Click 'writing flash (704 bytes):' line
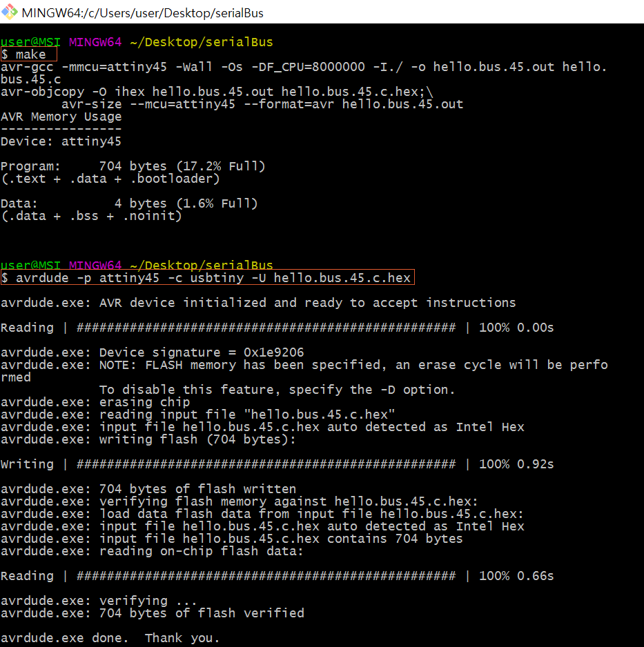Image resolution: width=644 pixels, height=647 pixels. tap(148, 439)
